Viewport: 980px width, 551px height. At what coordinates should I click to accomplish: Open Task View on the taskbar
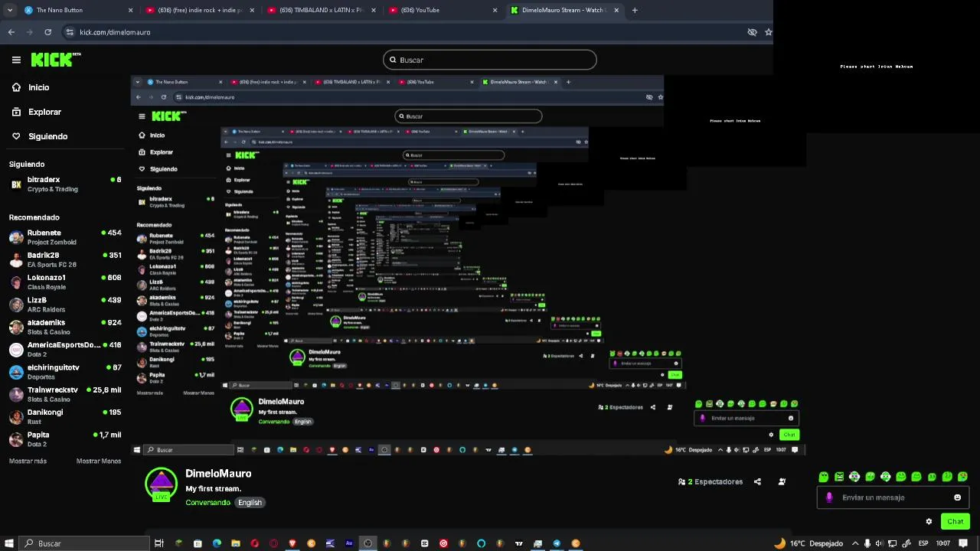click(x=159, y=543)
